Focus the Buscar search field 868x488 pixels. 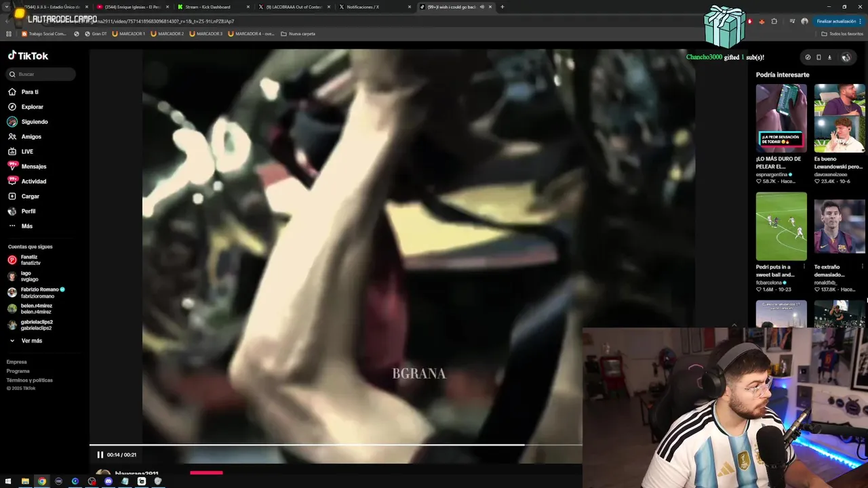42,74
